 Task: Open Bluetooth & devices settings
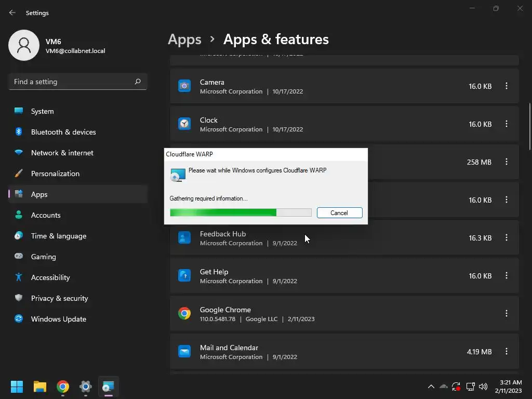pyautogui.click(x=78, y=132)
